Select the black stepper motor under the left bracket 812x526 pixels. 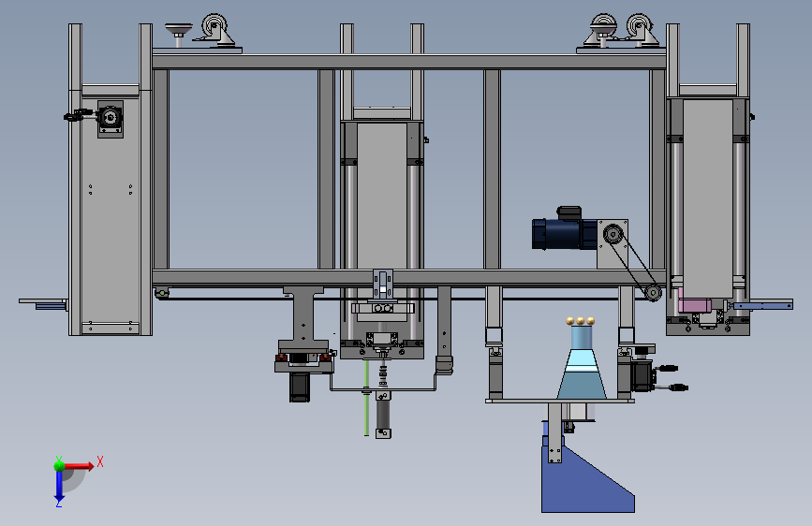click(x=300, y=387)
